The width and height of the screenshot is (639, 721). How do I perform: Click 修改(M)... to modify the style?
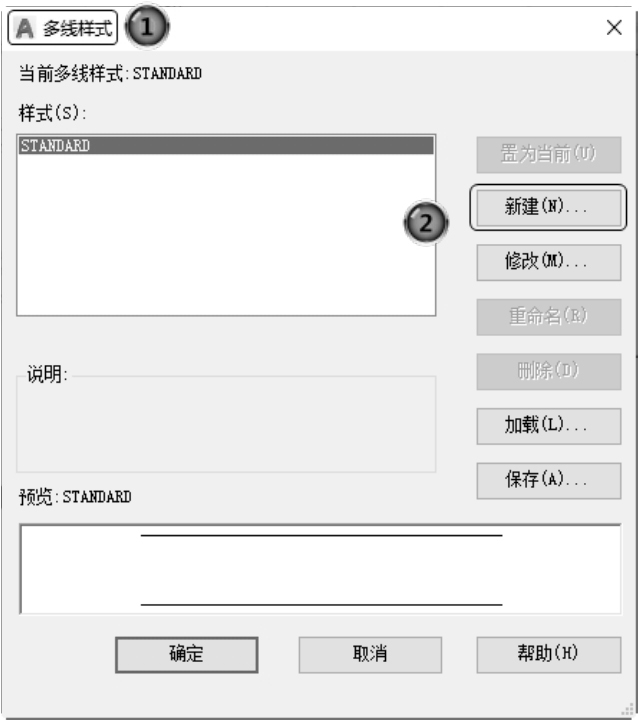549,263
